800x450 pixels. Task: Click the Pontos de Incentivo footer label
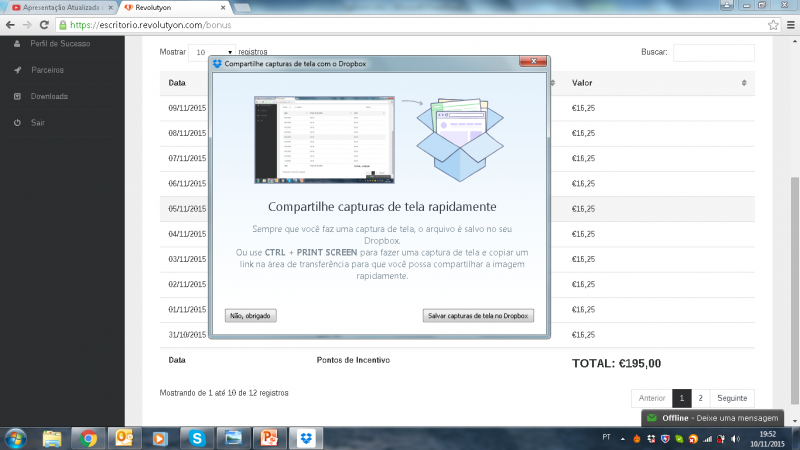click(x=353, y=360)
